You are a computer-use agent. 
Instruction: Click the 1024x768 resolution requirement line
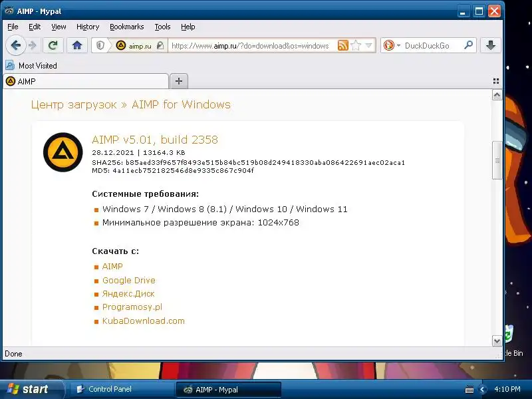coord(201,223)
